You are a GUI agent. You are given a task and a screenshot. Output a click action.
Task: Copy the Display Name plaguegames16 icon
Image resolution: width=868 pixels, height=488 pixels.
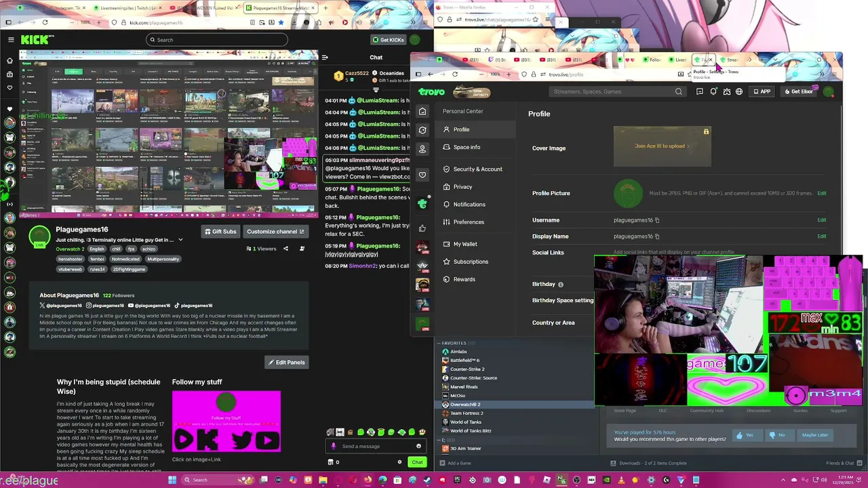click(657, 237)
